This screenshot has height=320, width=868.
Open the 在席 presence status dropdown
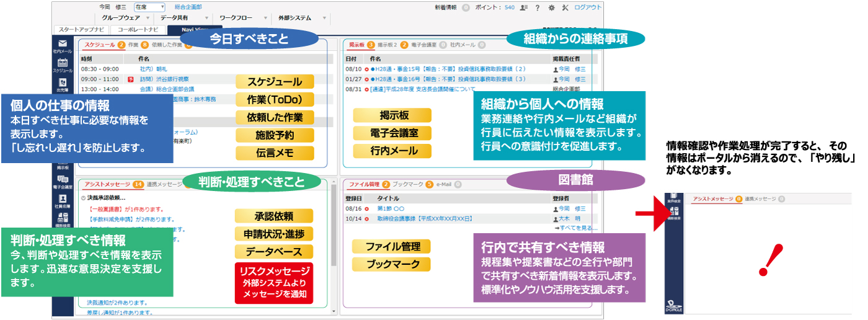point(149,7)
